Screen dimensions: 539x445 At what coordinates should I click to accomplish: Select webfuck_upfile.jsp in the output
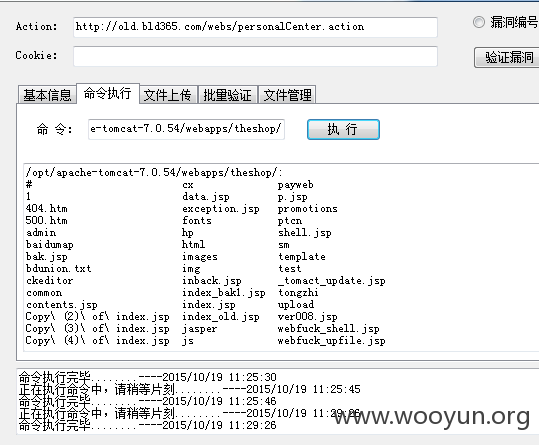click(x=331, y=341)
